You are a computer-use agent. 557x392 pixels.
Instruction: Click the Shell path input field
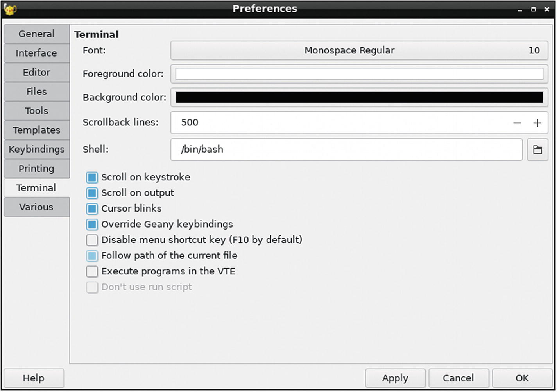click(346, 150)
